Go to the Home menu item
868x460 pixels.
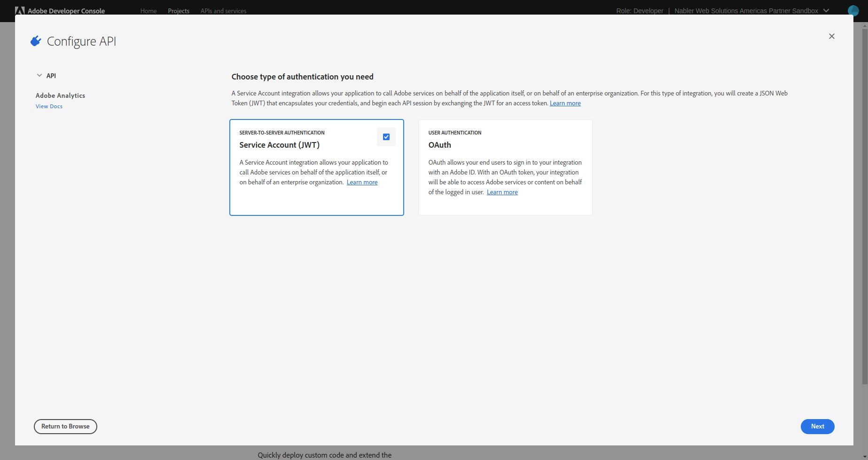tap(148, 11)
